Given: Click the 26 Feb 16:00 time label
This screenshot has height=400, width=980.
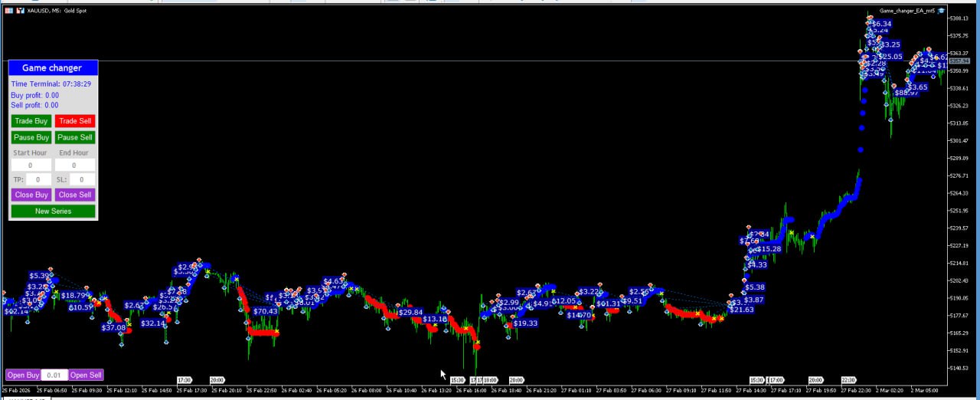Looking at the screenshot, I should click(x=472, y=390).
